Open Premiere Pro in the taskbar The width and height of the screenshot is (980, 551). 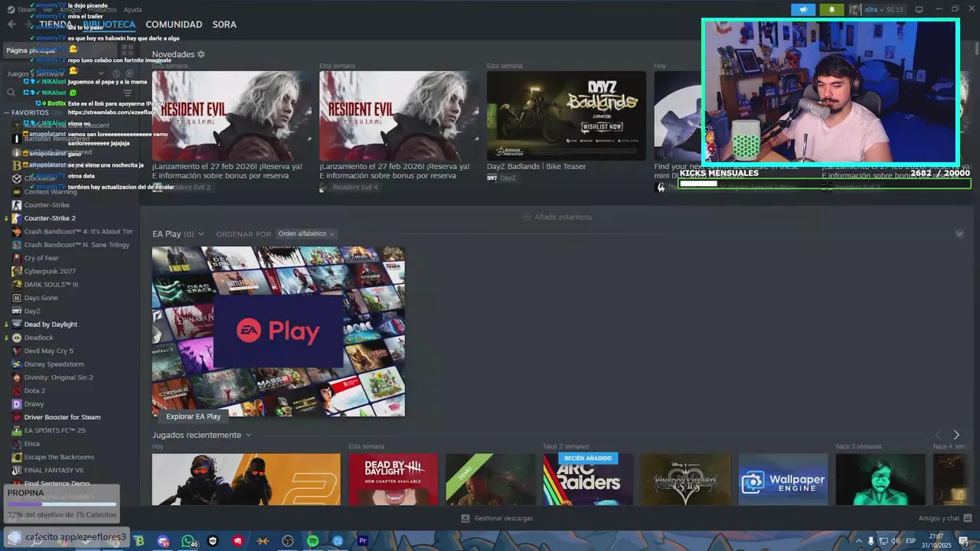[x=363, y=541]
